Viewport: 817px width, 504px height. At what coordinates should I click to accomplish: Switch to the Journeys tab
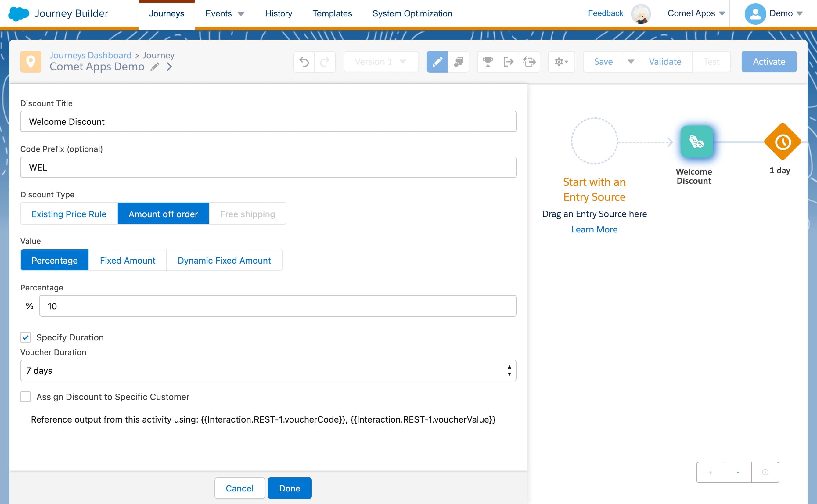coord(167,14)
